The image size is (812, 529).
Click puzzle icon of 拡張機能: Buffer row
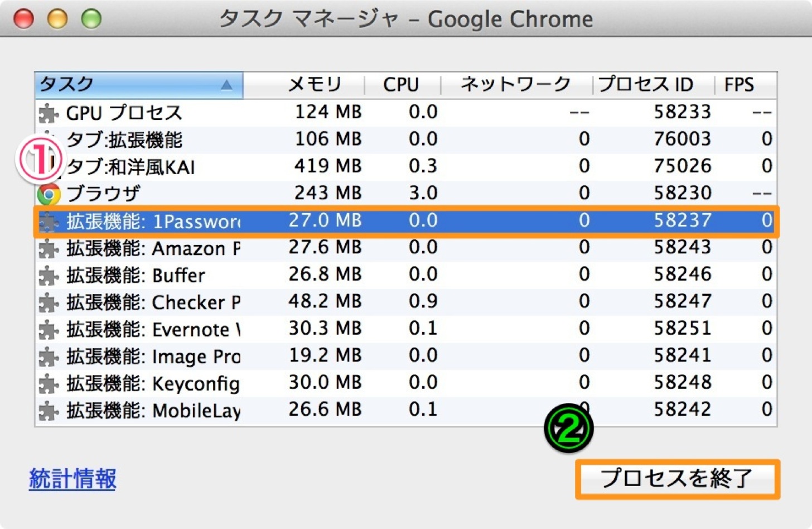[49, 276]
